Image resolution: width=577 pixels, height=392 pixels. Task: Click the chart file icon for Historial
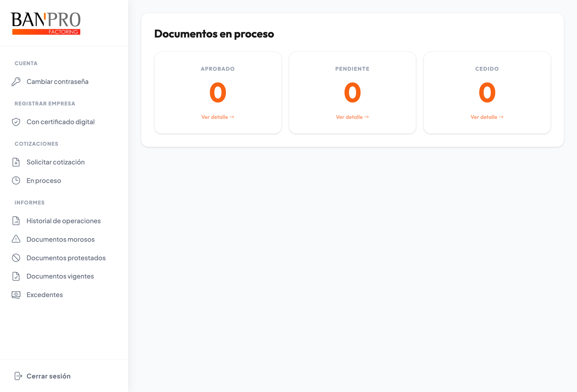tap(16, 221)
